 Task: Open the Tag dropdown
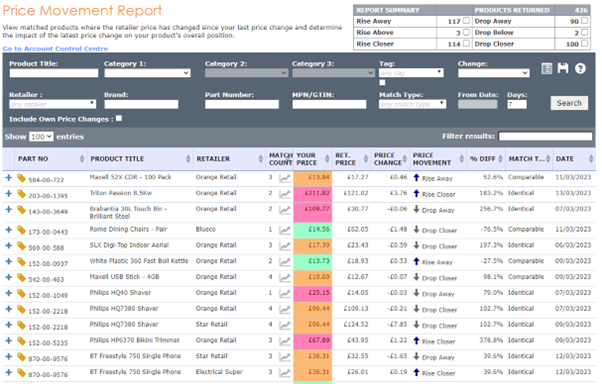point(411,73)
